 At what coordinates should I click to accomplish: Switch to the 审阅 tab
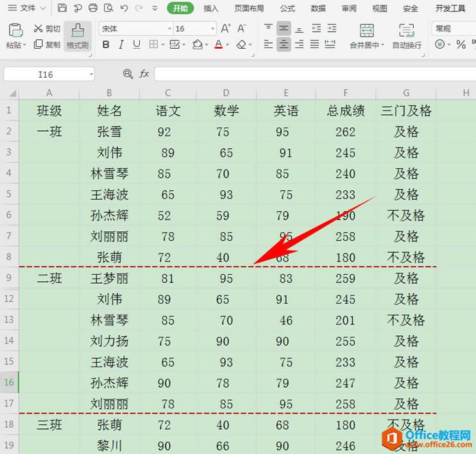tap(349, 8)
